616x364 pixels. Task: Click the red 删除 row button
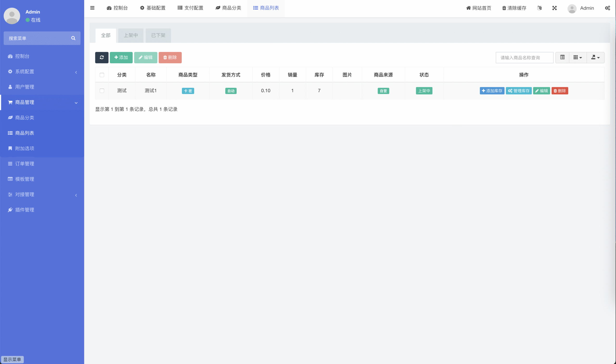pyautogui.click(x=560, y=91)
